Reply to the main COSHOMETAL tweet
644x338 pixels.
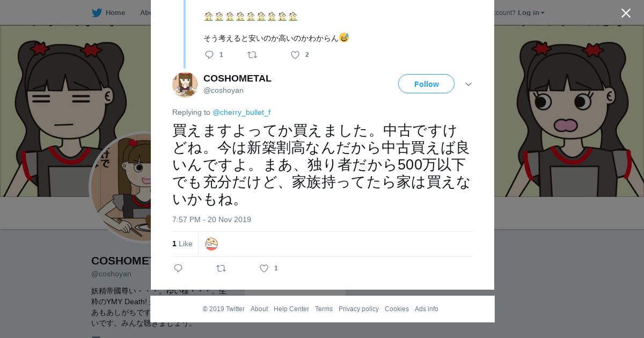178,268
